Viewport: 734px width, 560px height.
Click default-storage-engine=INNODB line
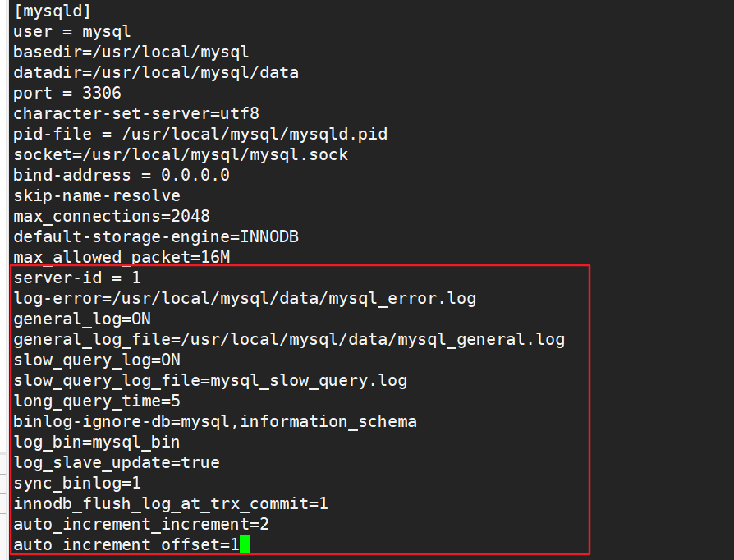click(x=156, y=237)
